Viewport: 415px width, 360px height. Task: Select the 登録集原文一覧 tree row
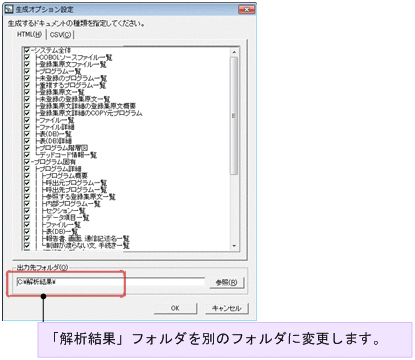pos(62,92)
